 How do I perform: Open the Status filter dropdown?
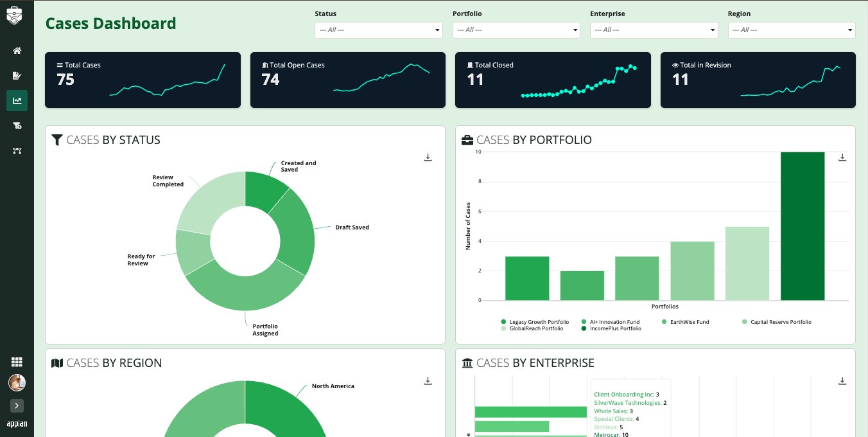[x=379, y=30]
